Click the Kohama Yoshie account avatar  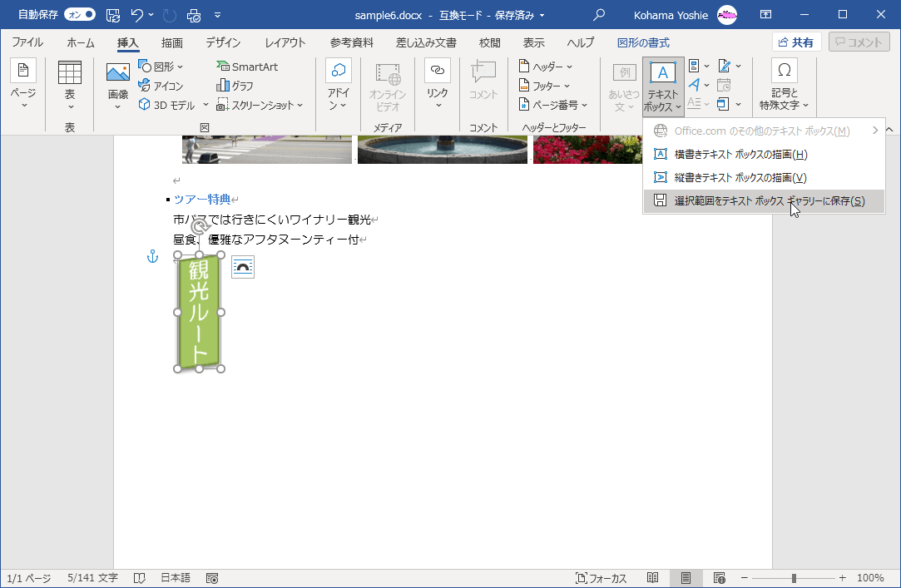pyautogui.click(x=727, y=15)
